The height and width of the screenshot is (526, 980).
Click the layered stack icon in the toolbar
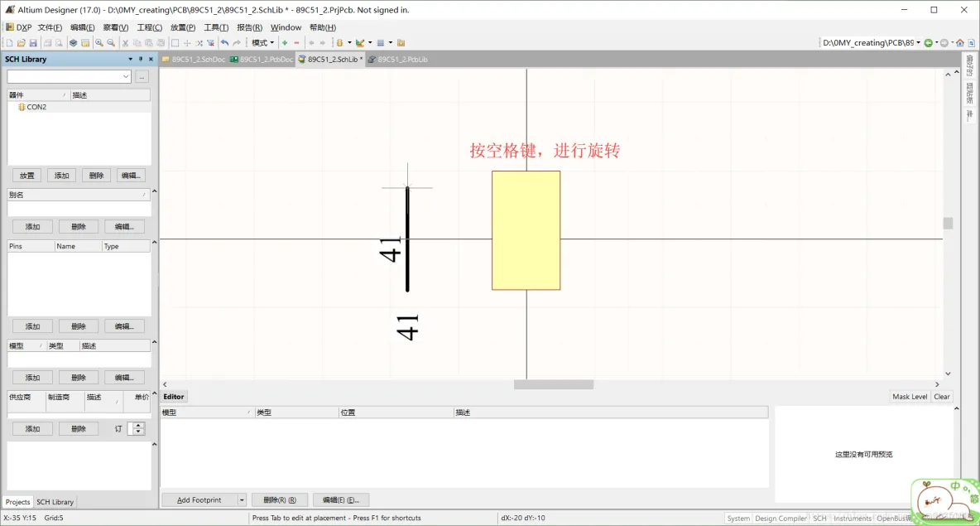(x=73, y=43)
